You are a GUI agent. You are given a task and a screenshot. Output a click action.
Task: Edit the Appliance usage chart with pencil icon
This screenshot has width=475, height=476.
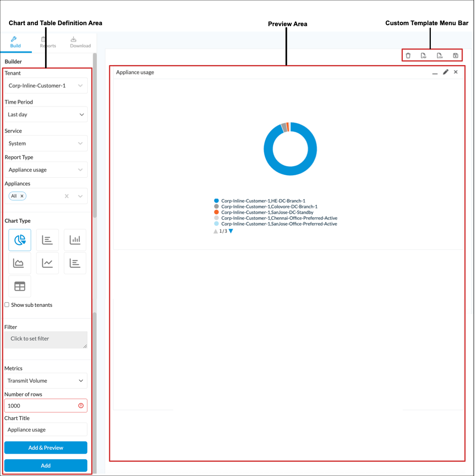click(445, 72)
